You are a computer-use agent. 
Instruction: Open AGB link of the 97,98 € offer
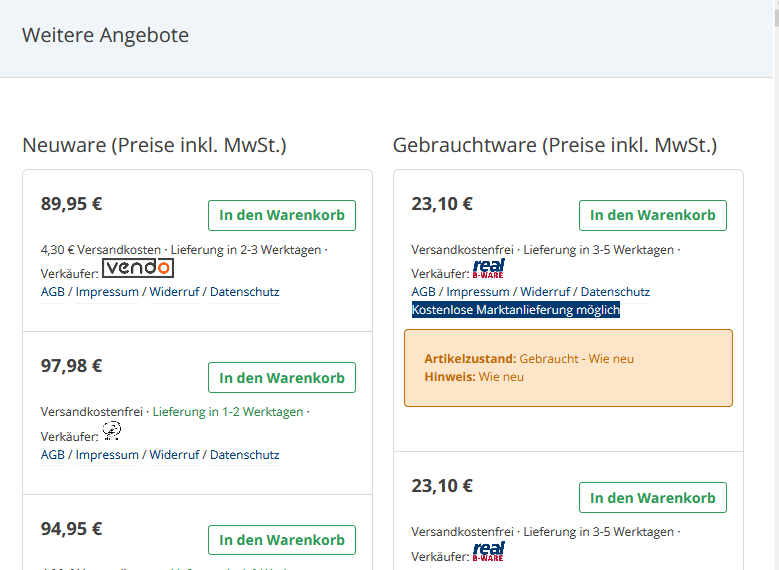(x=52, y=455)
